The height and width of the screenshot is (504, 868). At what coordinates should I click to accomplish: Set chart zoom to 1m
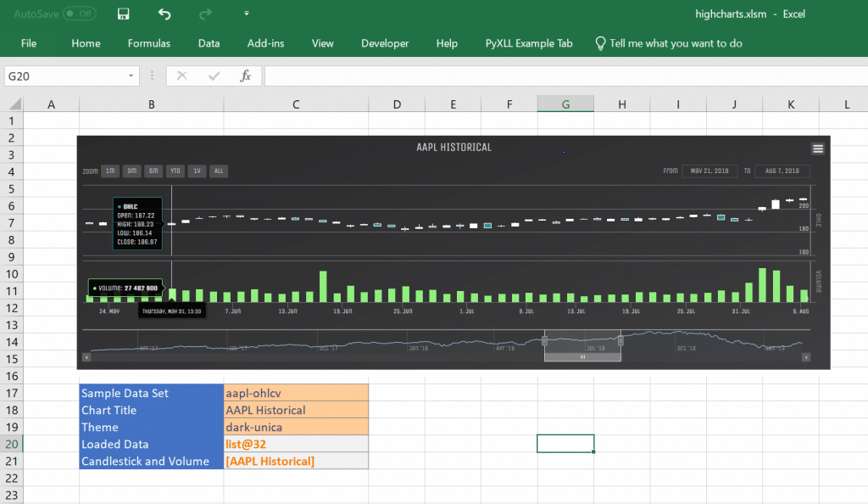tap(110, 171)
